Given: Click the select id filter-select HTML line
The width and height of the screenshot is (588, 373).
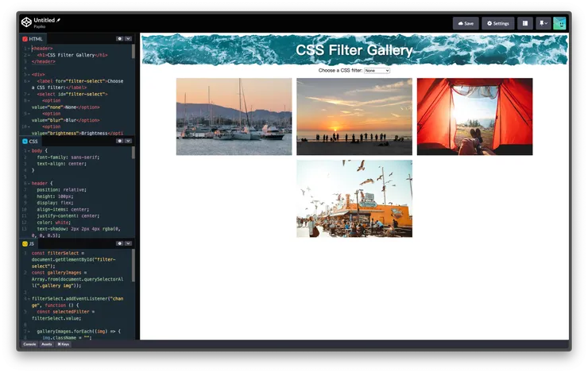Looking at the screenshot, I should [72, 94].
